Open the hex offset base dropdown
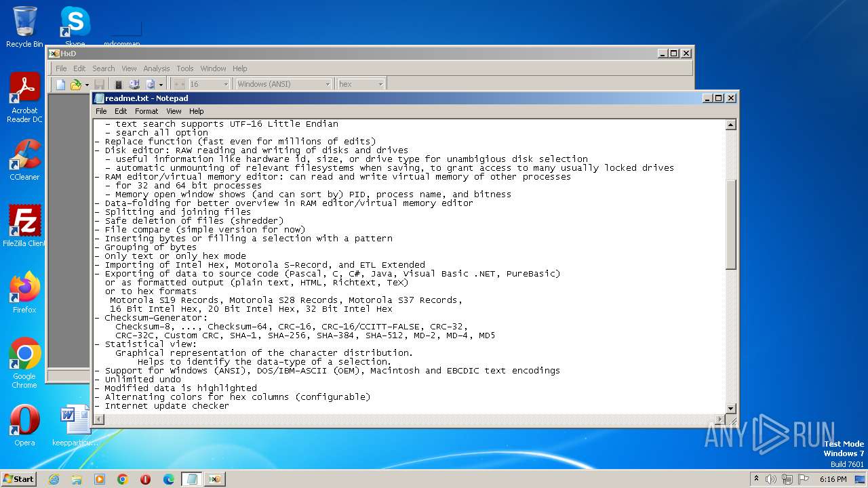The image size is (868, 488). point(380,84)
